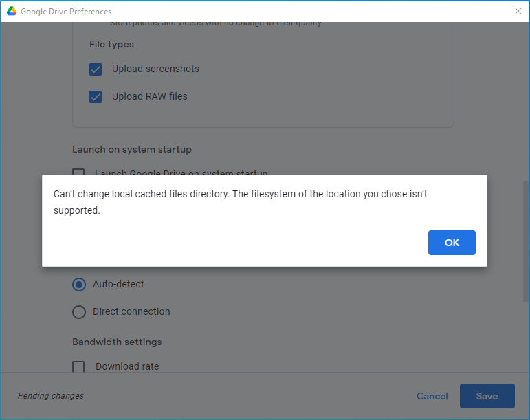Image resolution: width=530 pixels, height=420 pixels.
Task: Click the Save button
Action: (487, 396)
